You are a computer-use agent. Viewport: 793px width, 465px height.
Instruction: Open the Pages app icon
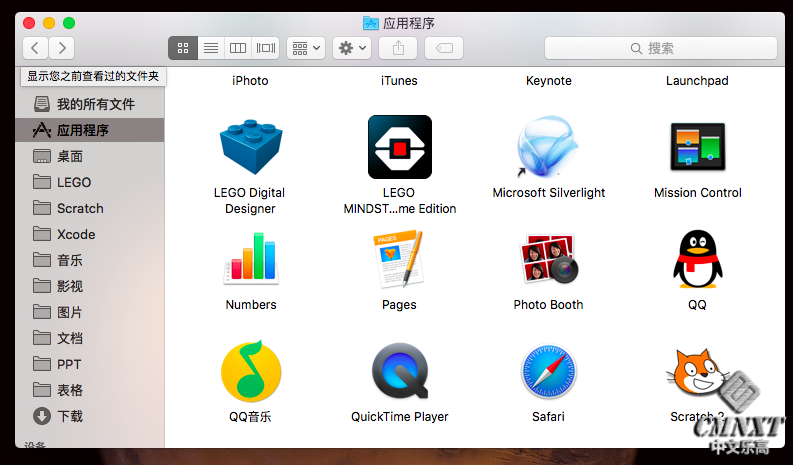tap(399, 258)
